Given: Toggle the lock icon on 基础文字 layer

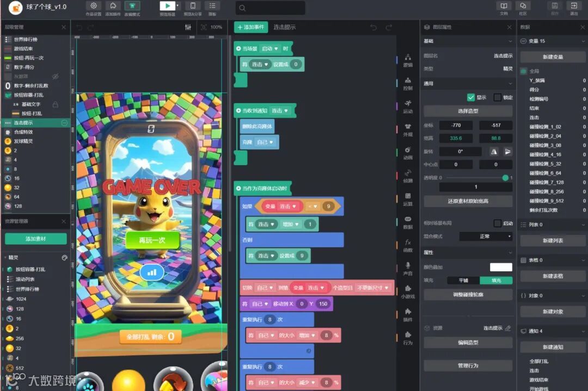Looking at the screenshot, I should click(x=56, y=104).
